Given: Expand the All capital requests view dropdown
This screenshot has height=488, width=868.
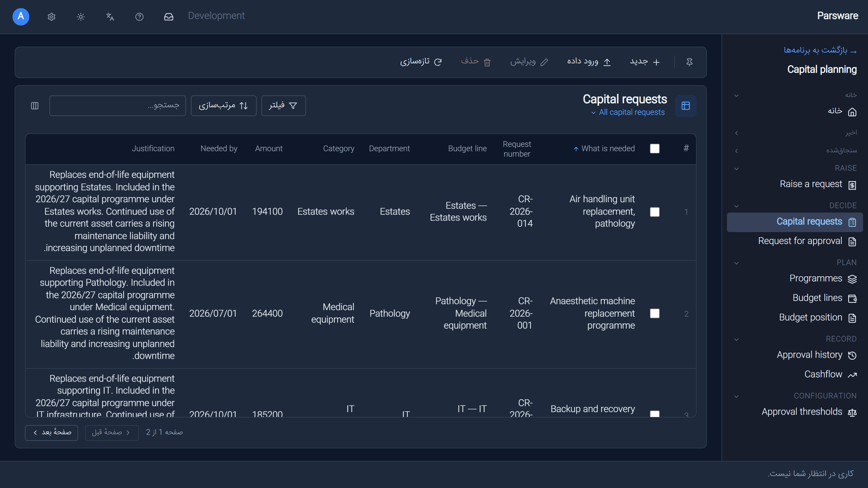Looking at the screenshot, I should pos(628,113).
